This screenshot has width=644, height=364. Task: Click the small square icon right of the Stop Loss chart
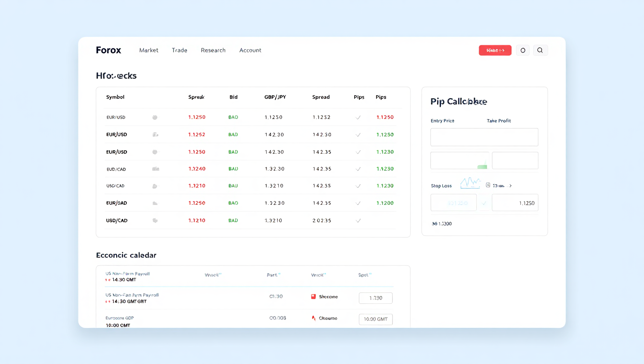(488, 185)
